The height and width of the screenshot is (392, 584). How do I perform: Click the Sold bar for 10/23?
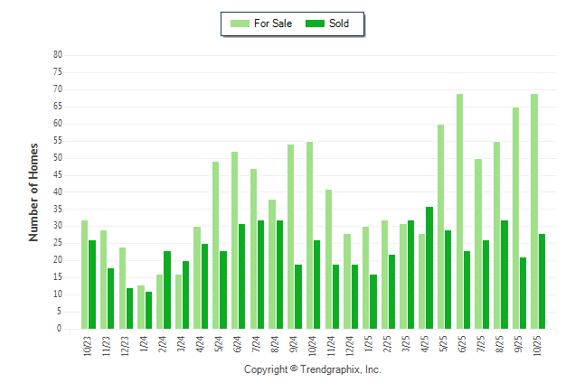[92, 285]
